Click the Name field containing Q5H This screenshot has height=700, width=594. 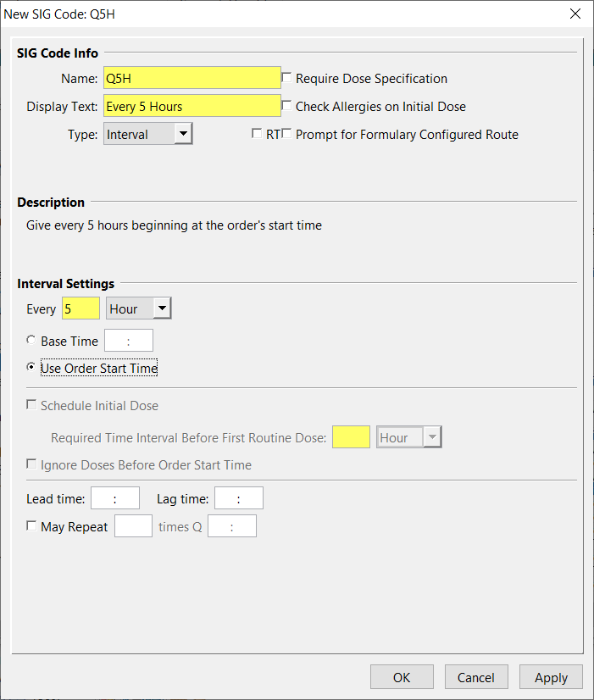pyautogui.click(x=192, y=78)
